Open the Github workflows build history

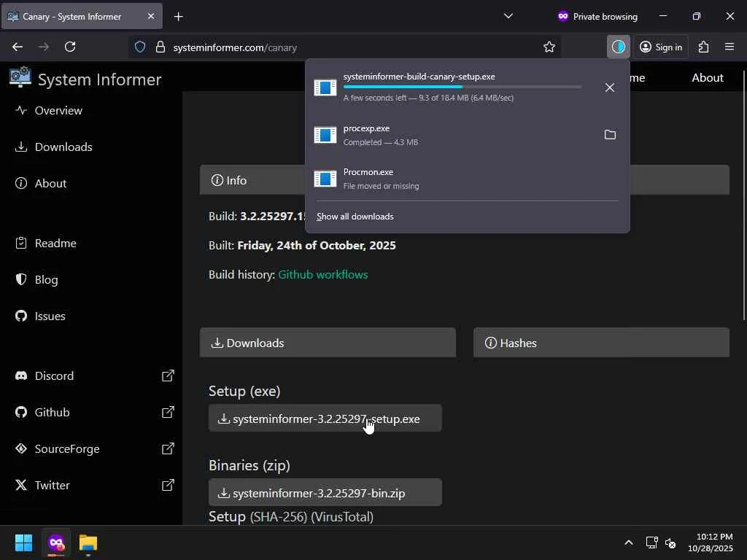pos(322,275)
